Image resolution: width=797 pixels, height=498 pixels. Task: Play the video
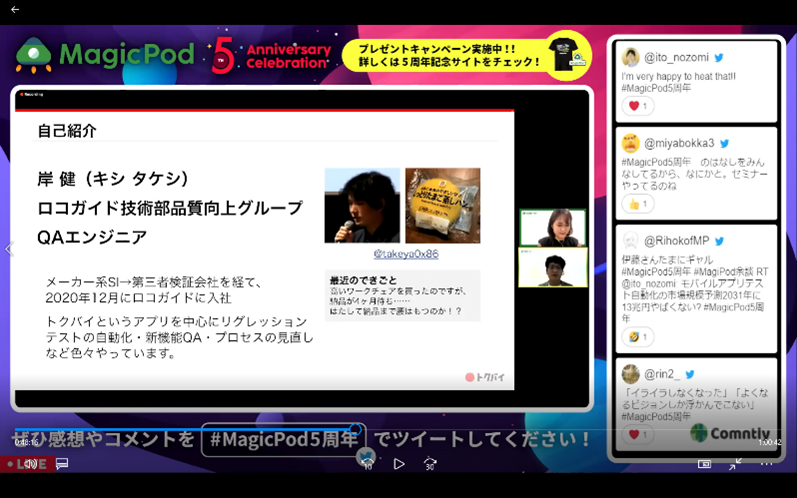[399, 463]
